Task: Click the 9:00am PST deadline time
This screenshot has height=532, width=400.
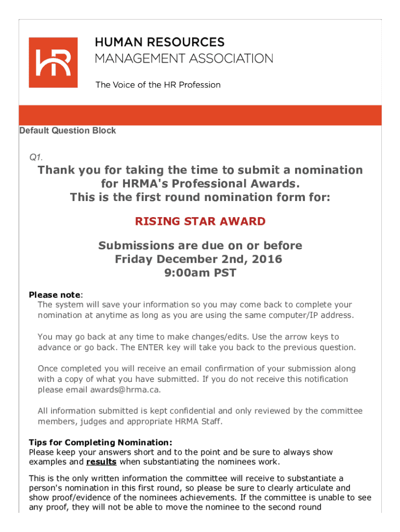Action: point(200,272)
